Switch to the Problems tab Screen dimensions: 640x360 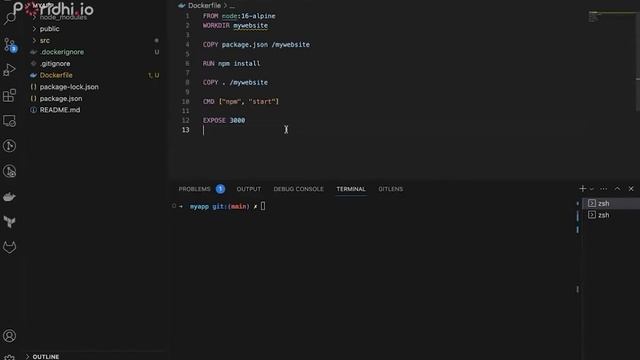(x=194, y=189)
